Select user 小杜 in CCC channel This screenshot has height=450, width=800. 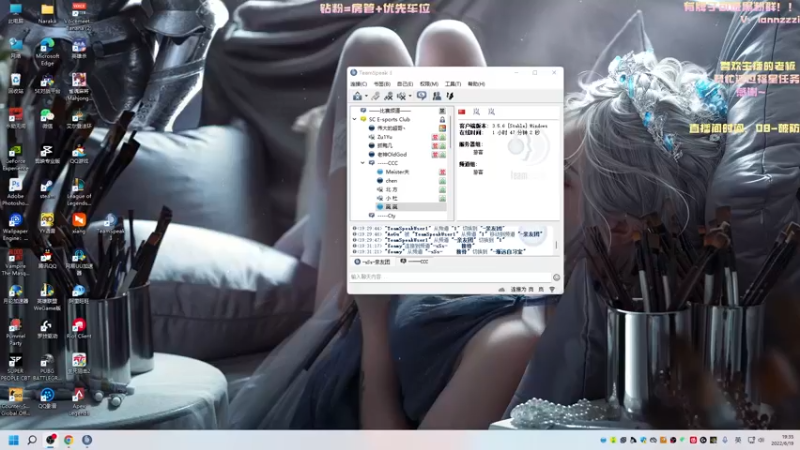[x=391, y=198]
